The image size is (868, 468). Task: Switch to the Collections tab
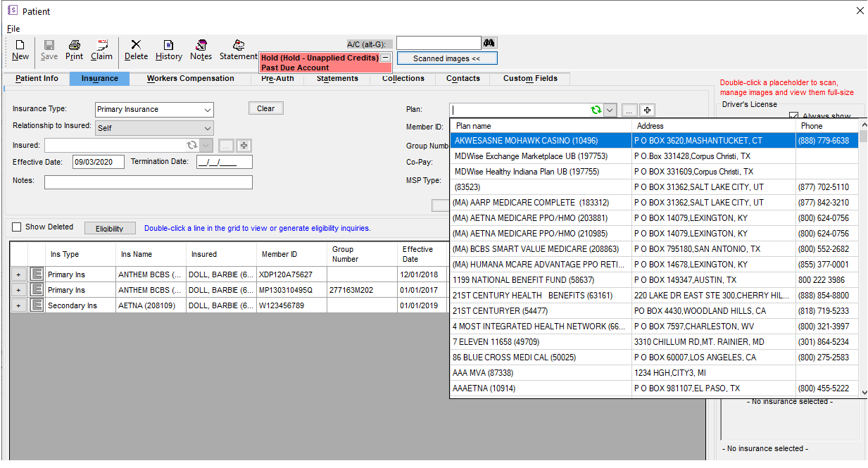[403, 79]
